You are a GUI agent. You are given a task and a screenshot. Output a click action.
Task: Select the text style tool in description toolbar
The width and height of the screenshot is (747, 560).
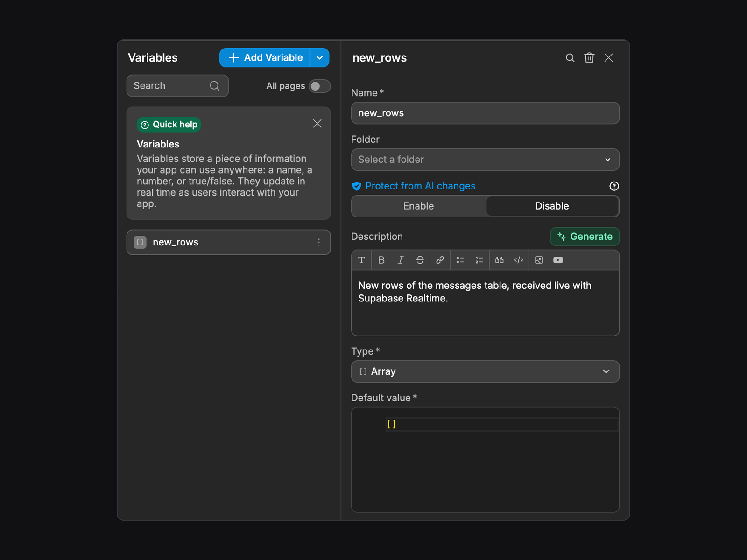[361, 260]
